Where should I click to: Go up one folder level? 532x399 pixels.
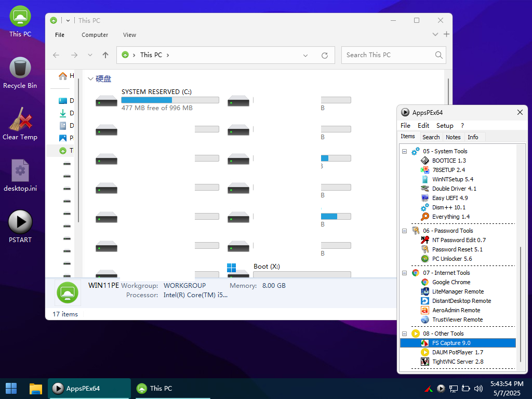point(105,55)
